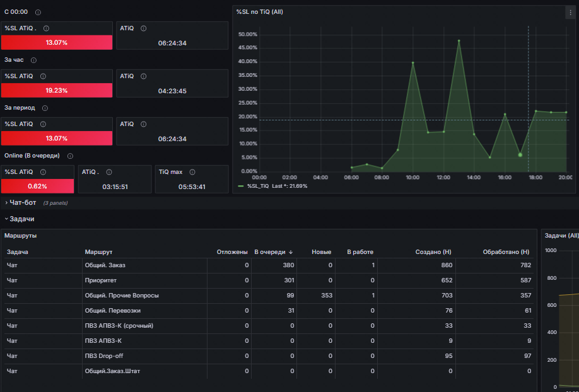The height and width of the screenshot is (392, 579).
Task: Expand the Чат-бот row section
Action: (x=20, y=203)
